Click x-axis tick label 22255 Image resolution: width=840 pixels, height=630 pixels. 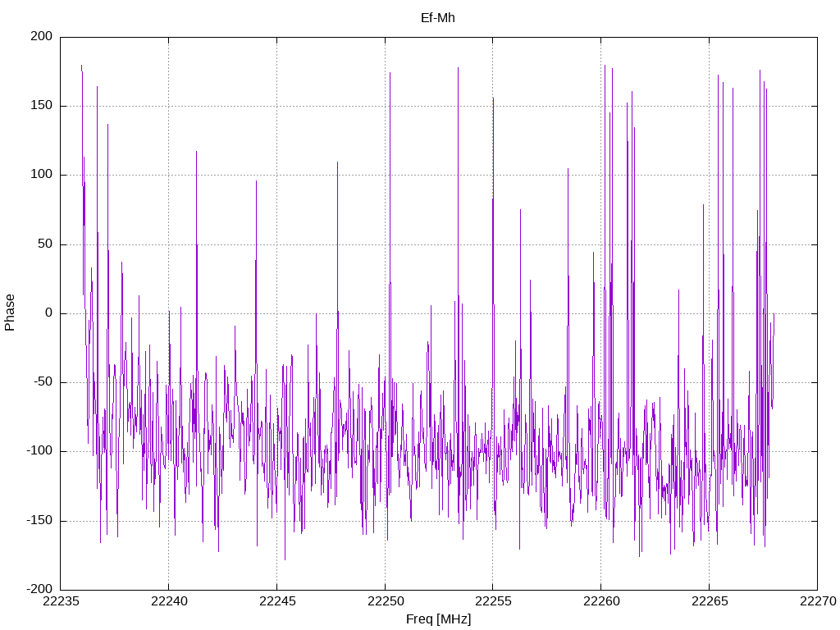tap(493, 601)
